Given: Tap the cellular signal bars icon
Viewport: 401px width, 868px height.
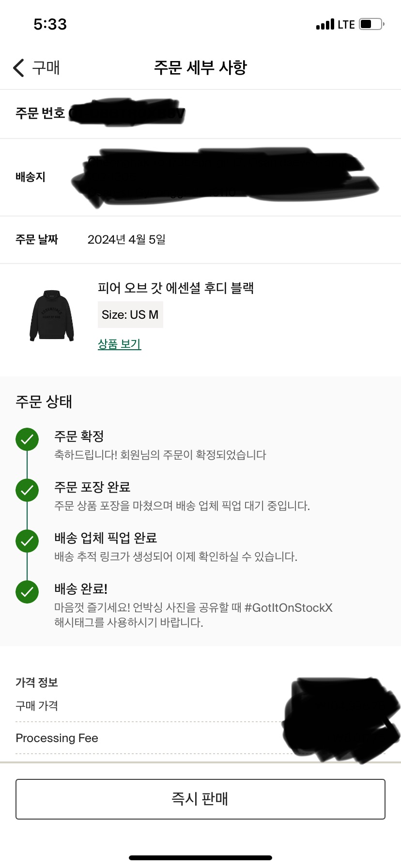Looking at the screenshot, I should [325, 24].
